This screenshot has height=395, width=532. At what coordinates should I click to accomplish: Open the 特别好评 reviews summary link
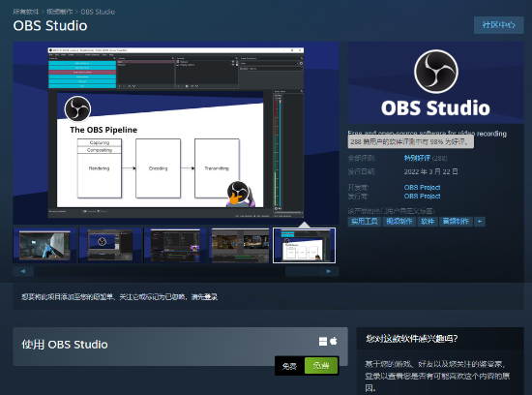coord(417,158)
